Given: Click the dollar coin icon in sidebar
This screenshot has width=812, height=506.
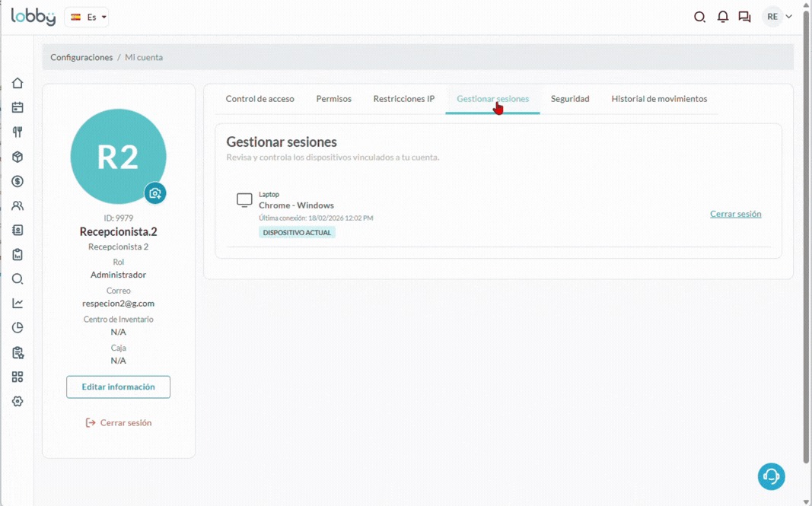Looking at the screenshot, I should (18, 181).
